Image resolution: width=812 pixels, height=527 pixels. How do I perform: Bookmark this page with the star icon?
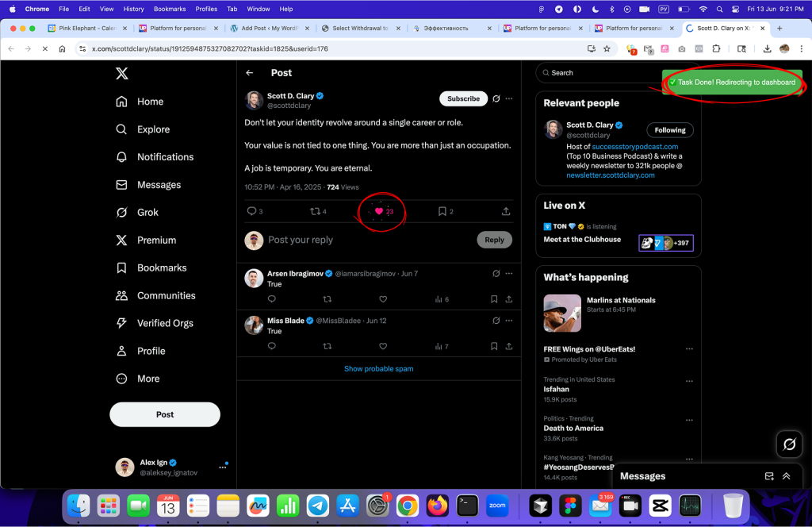tap(607, 48)
